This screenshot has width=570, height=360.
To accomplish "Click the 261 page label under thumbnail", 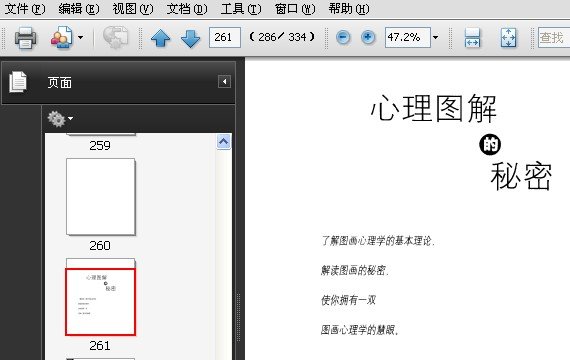I will pyautogui.click(x=100, y=345).
